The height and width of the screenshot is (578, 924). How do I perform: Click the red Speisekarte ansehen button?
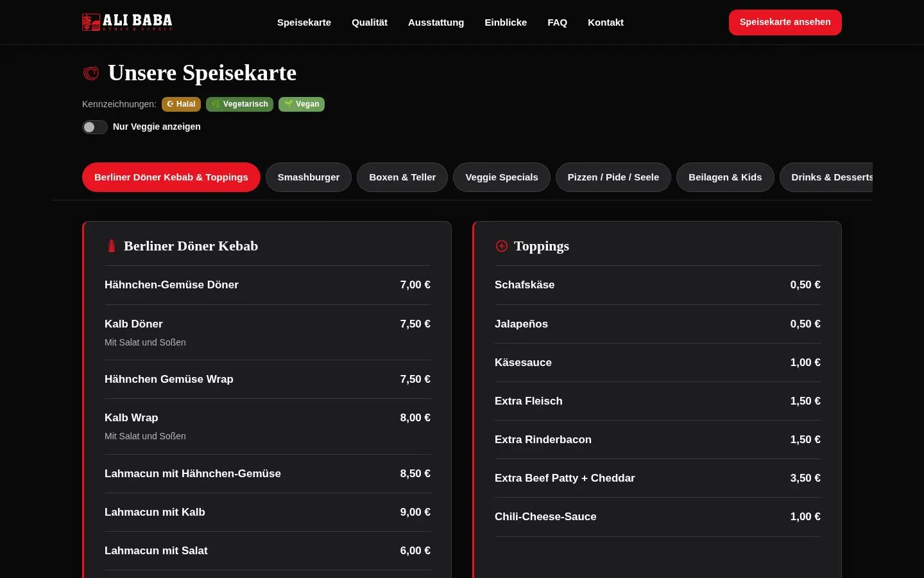click(785, 22)
